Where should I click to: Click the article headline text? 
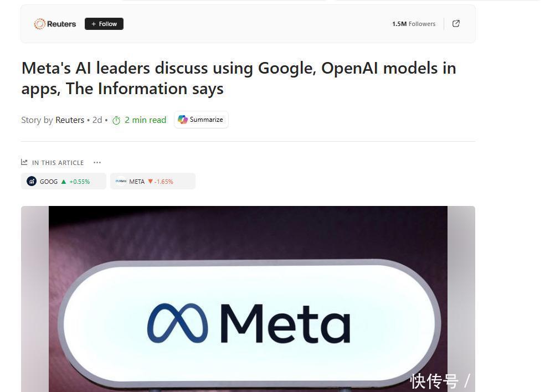coord(239,78)
